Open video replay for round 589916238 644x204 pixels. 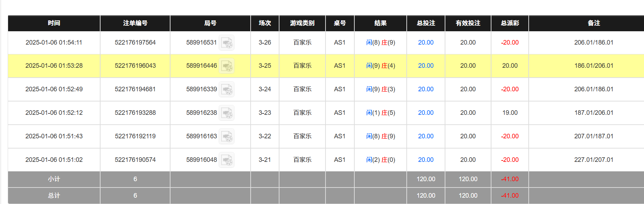click(x=227, y=113)
